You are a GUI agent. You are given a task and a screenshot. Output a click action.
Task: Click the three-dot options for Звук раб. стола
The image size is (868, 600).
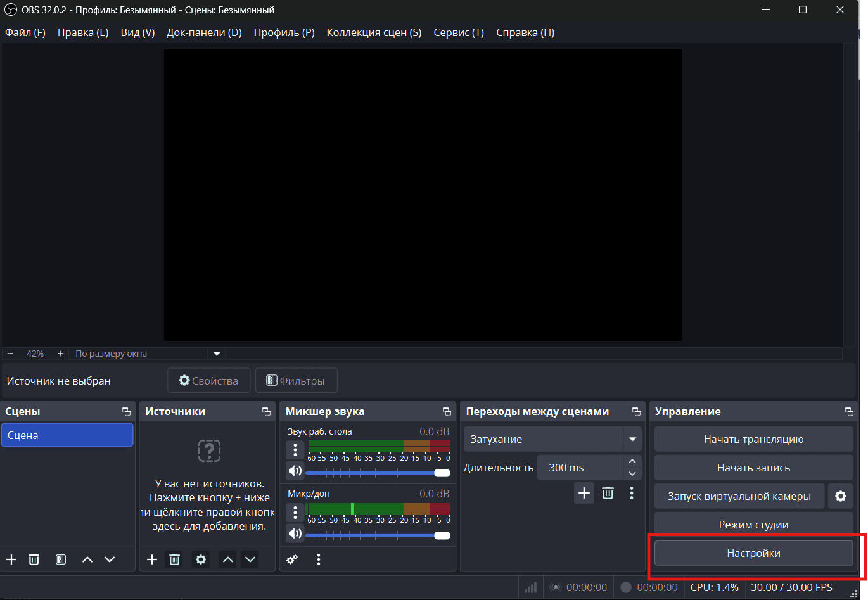pos(295,450)
